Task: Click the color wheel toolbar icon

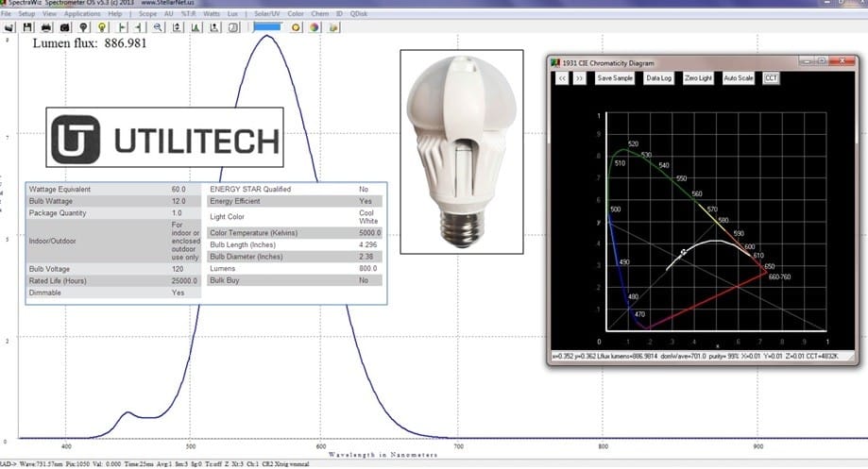Action: click(315, 27)
